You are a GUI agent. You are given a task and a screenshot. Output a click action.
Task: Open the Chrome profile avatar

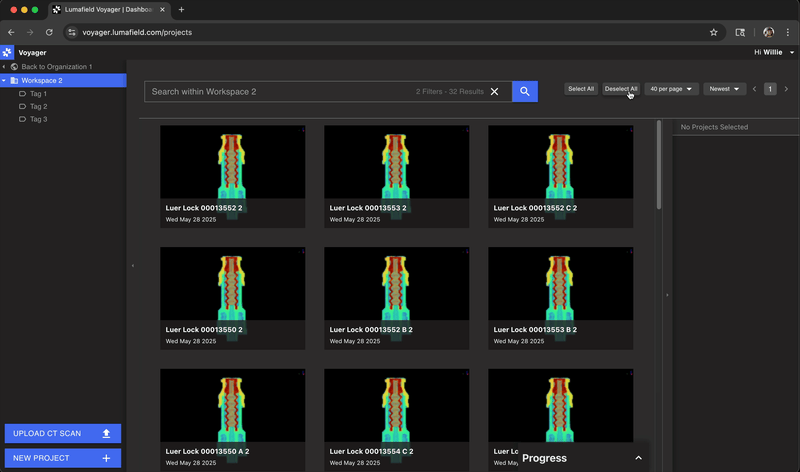pos(768,32)
